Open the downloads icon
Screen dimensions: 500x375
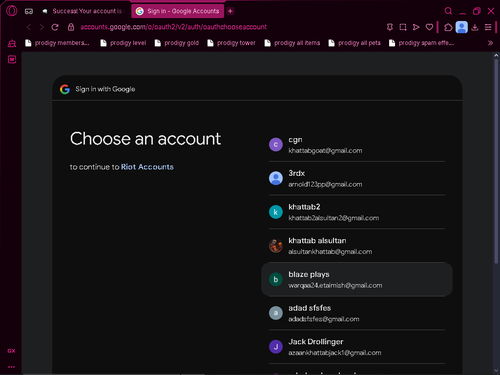point(475,27)
